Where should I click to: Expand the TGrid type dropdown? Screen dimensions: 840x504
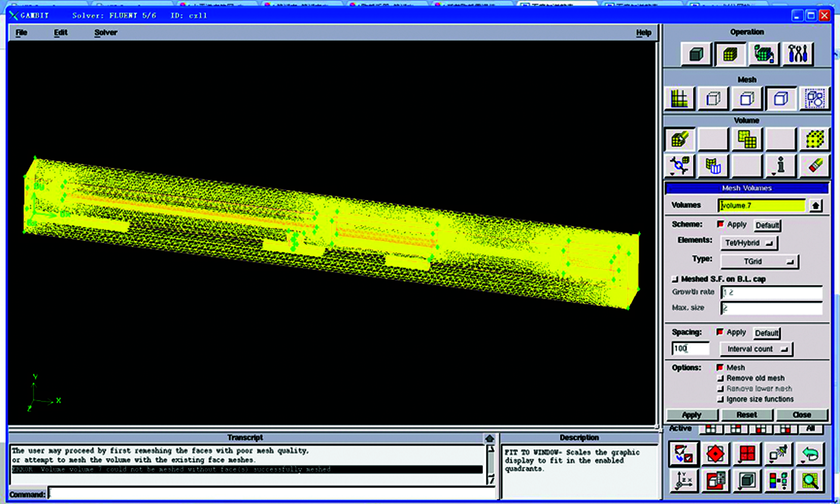click(759, 261)
